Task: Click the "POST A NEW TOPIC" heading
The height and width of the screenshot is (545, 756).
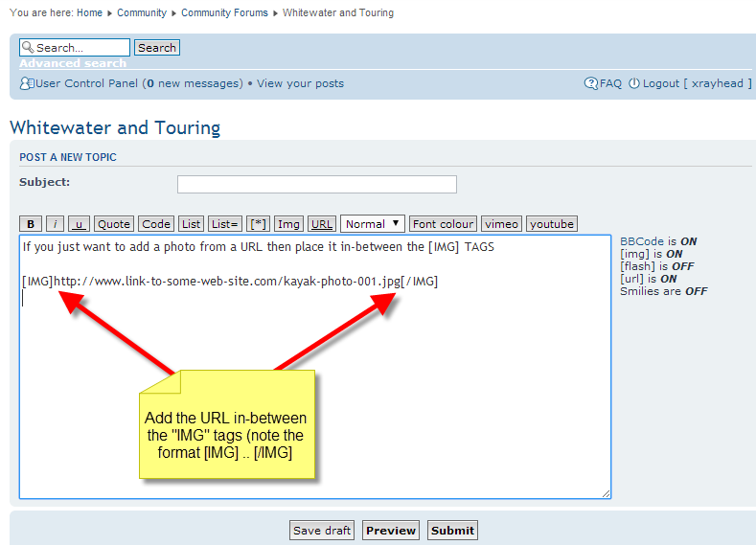Action: 67,157
